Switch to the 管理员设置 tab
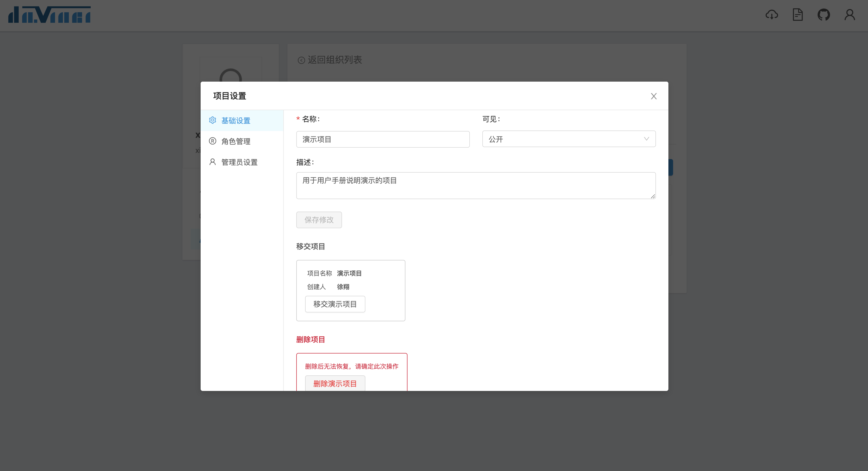The width and height of the screenshot is (868, 471). coord(239,162)
